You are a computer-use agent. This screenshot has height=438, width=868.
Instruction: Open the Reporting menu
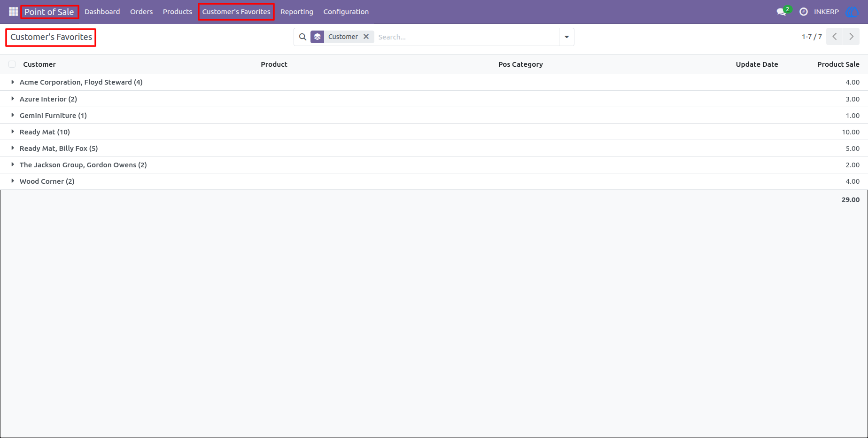[297, 12]
